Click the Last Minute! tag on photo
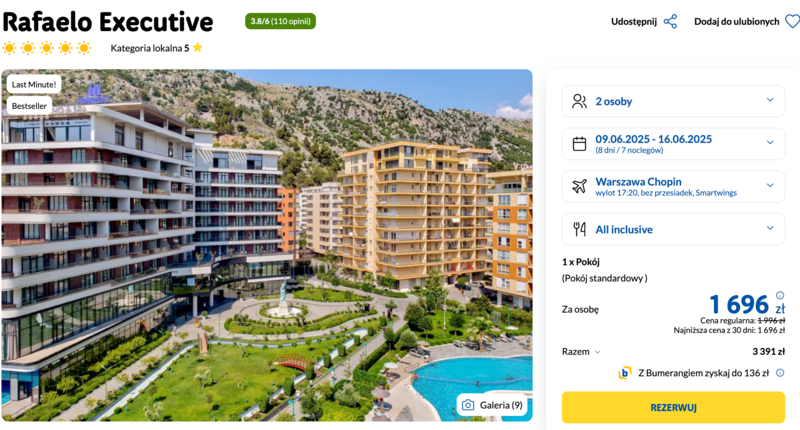 tap(34, 84)
